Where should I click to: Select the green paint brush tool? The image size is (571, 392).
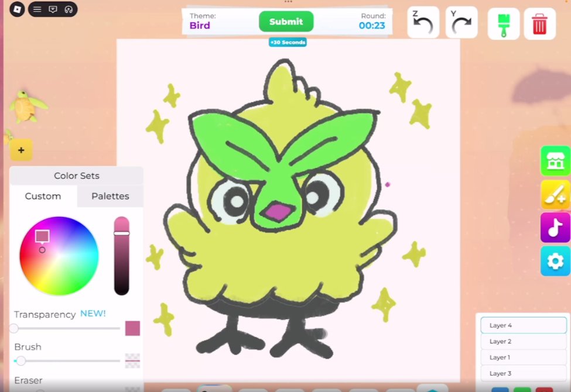coord(503,24)
